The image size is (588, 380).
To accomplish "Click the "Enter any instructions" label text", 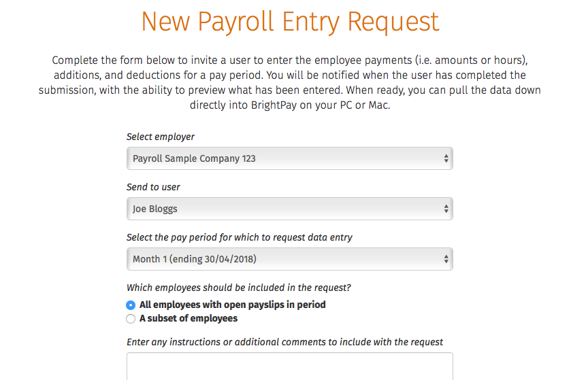I will (x=285, y=341).
